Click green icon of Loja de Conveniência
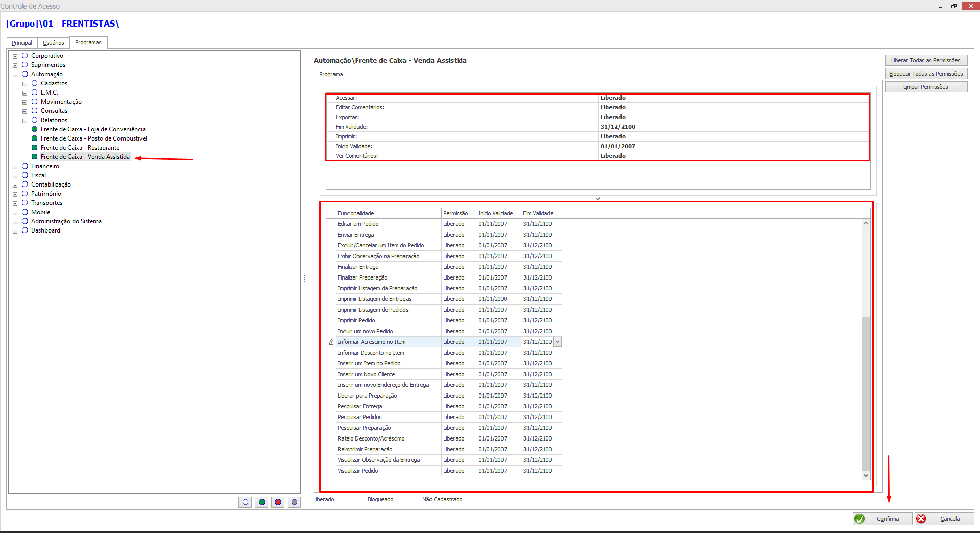This screenshot has width=980, height=533. 35,129
